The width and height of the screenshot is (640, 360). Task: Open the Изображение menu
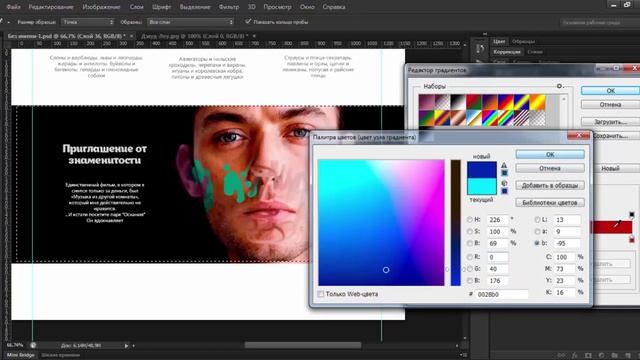pos(101,7)
